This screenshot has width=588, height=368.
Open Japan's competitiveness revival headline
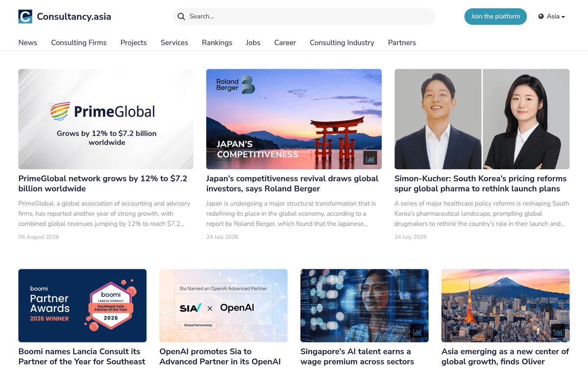tap(293, 184)
